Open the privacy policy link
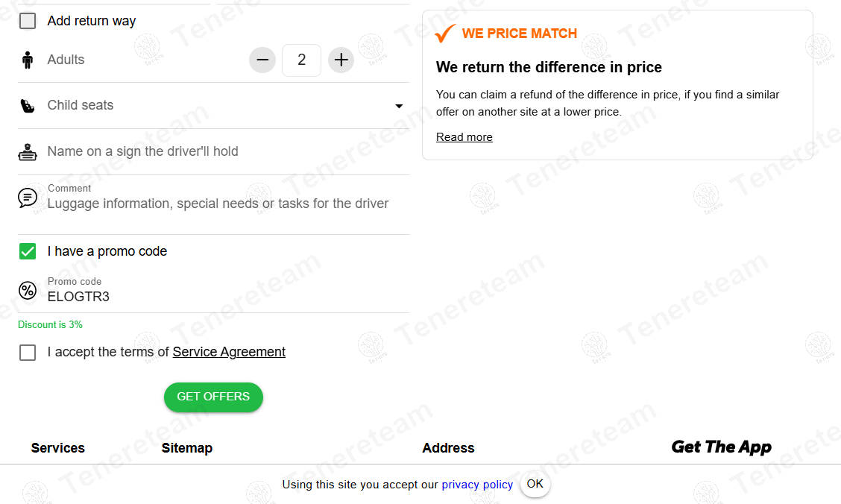 coord(477,485)
